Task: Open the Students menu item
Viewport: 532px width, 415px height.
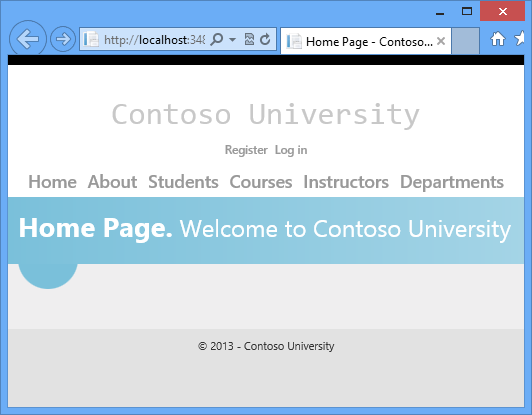Action: tap(183, 182)
